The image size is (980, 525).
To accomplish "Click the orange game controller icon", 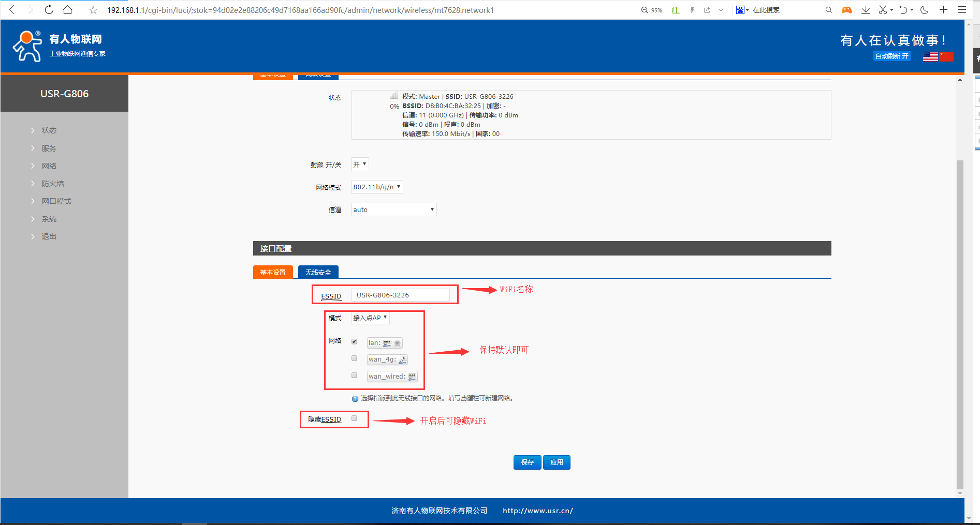I will point(846,10).
